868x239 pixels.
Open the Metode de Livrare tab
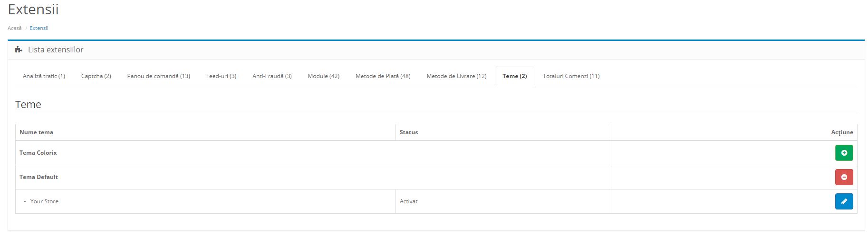coord(456,76)
